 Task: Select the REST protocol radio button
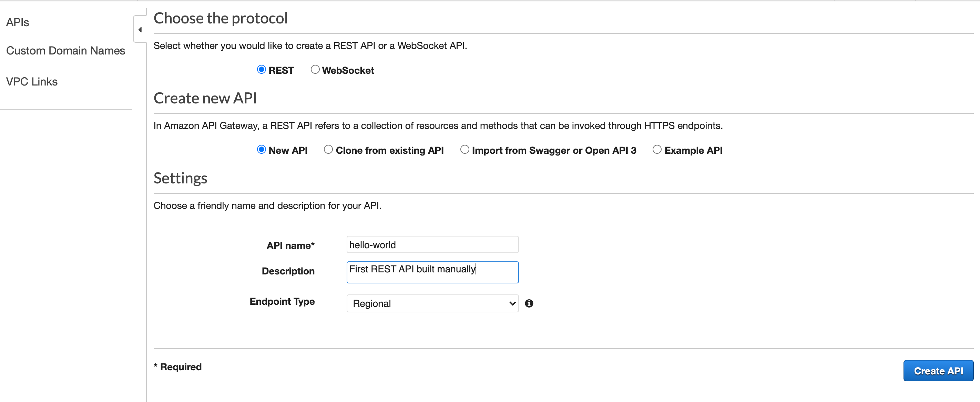pos(261,70)
